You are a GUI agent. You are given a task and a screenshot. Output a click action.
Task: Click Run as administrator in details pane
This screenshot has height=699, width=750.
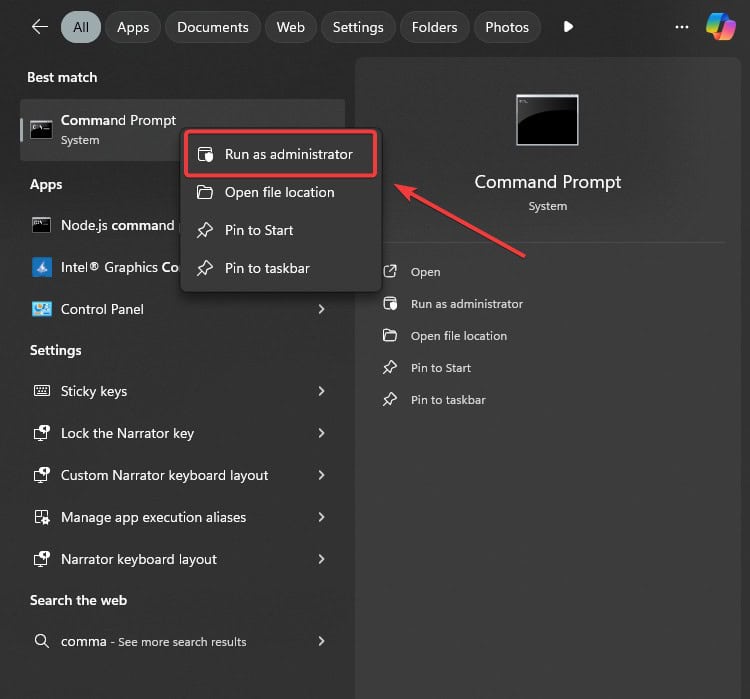coord(467,304)
